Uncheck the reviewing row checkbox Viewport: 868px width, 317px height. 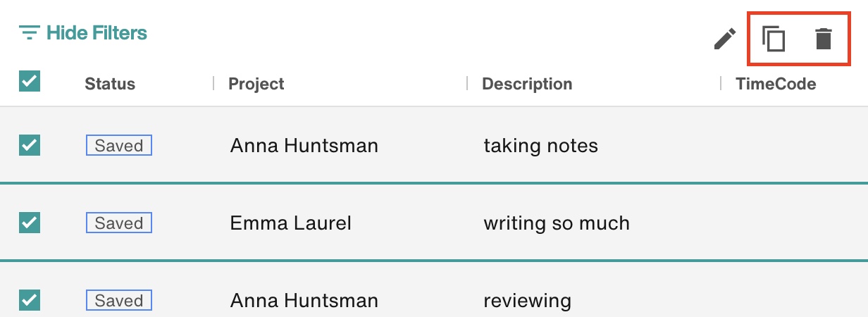30,300
